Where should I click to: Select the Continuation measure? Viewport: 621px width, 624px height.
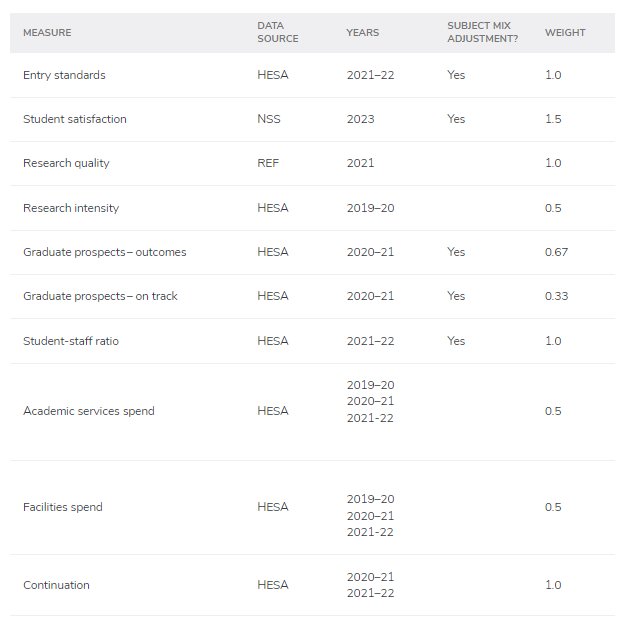pos(56,585)
